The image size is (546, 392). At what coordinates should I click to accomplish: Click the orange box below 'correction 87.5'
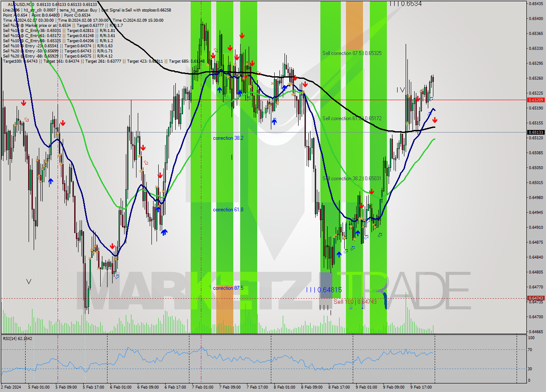click(x=225, y=309)
